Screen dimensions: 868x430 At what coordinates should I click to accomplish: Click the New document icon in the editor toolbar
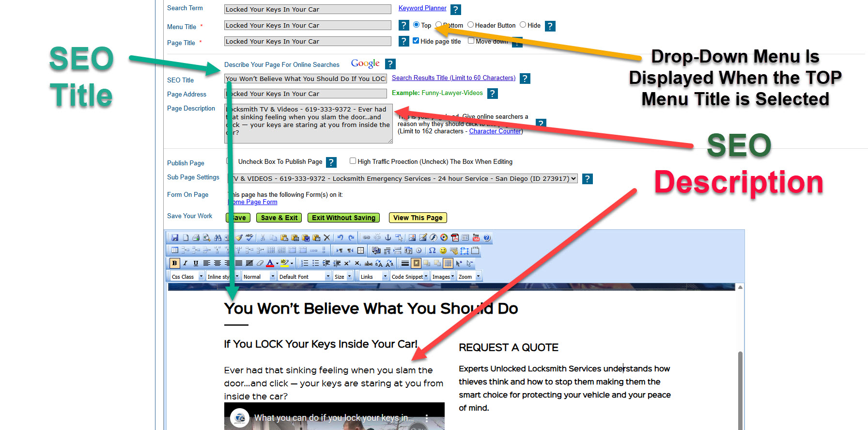(x=186, y=238)
